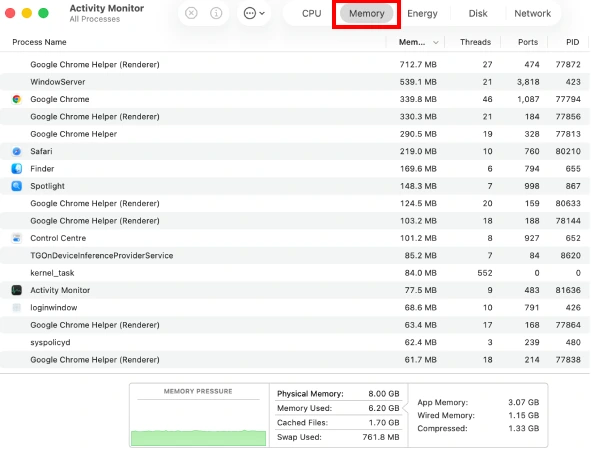Screen dimensions: 591x450
Task: Sort by the PID column header
Action: (x=573, y=42)
